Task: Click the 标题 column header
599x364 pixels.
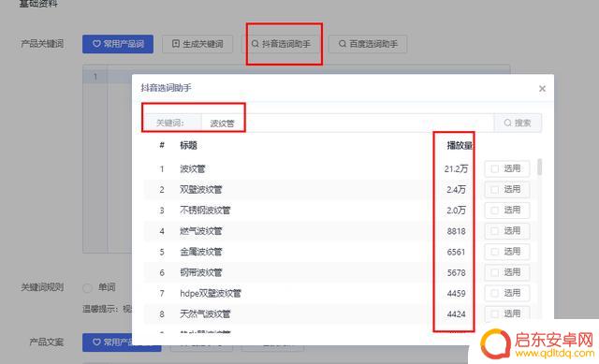Action: point(188,145)
